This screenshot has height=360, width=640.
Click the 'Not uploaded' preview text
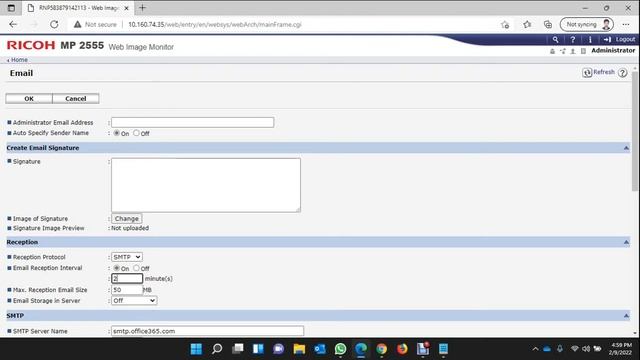pos(130,228)
